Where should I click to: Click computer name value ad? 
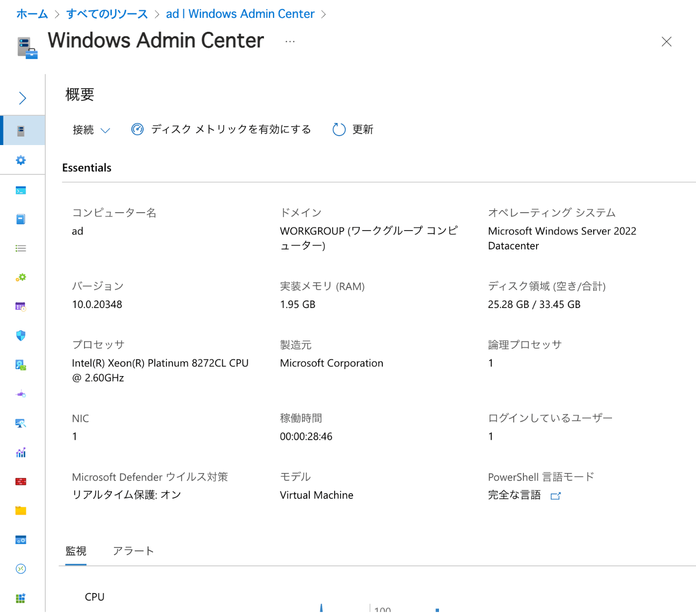click(78, 231)
